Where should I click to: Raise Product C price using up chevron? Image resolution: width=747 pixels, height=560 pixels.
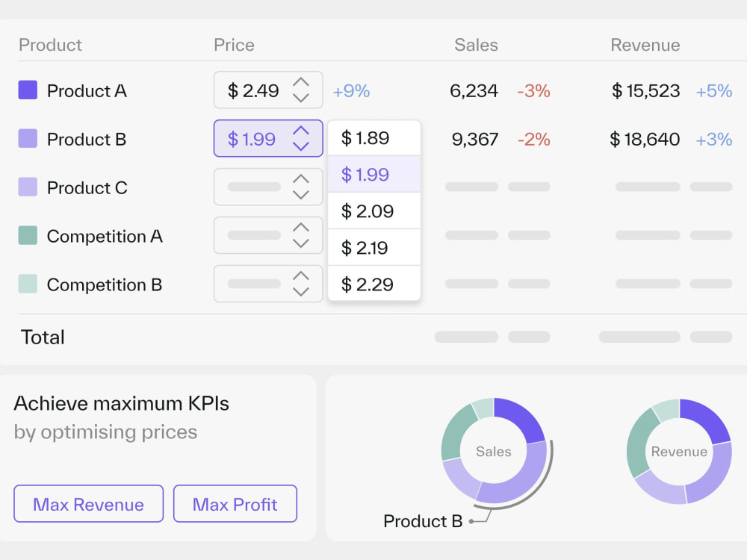coord(300,179)
